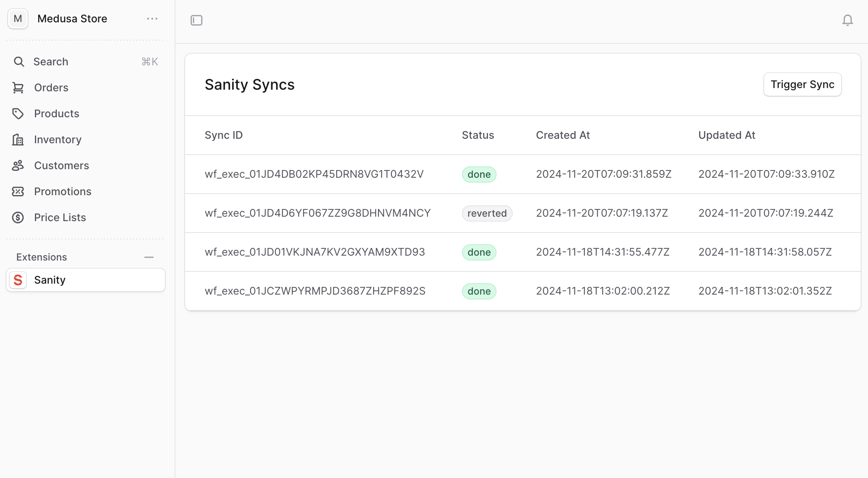
Task: Collapse the Extensions section
Action: click(149, 257)
